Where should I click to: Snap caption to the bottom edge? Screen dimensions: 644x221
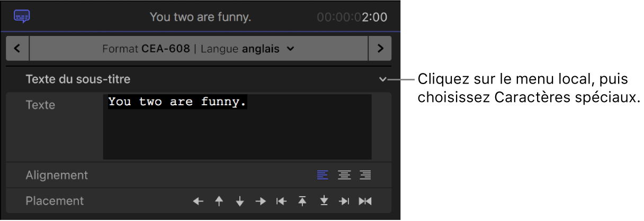pos(324,201)
